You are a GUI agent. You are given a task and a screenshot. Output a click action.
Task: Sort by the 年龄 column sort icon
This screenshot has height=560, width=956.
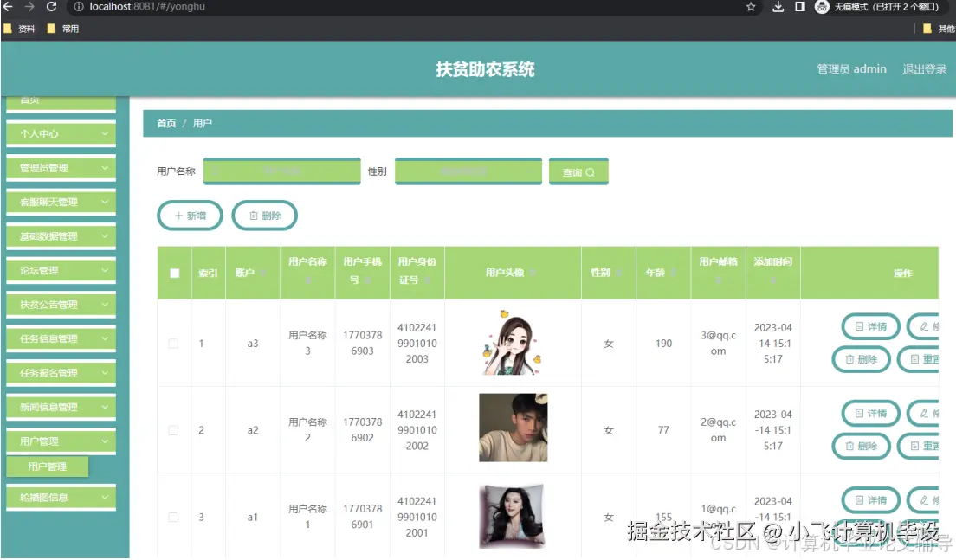(673, 273)
